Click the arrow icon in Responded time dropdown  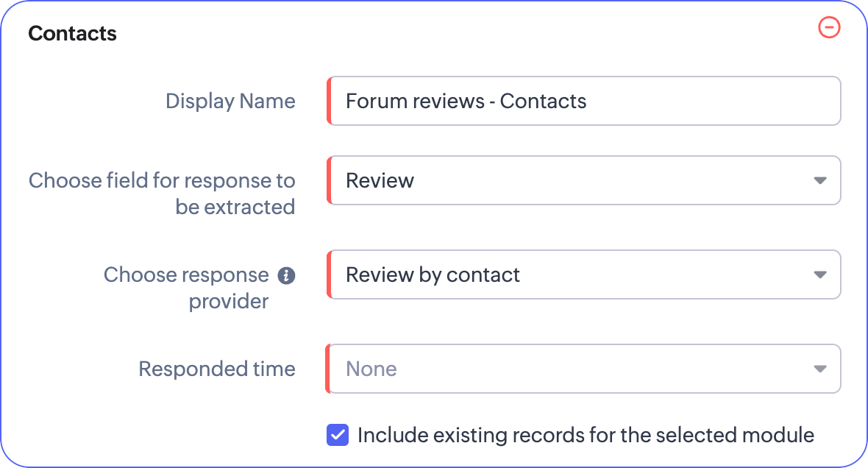tap(820, 369)
